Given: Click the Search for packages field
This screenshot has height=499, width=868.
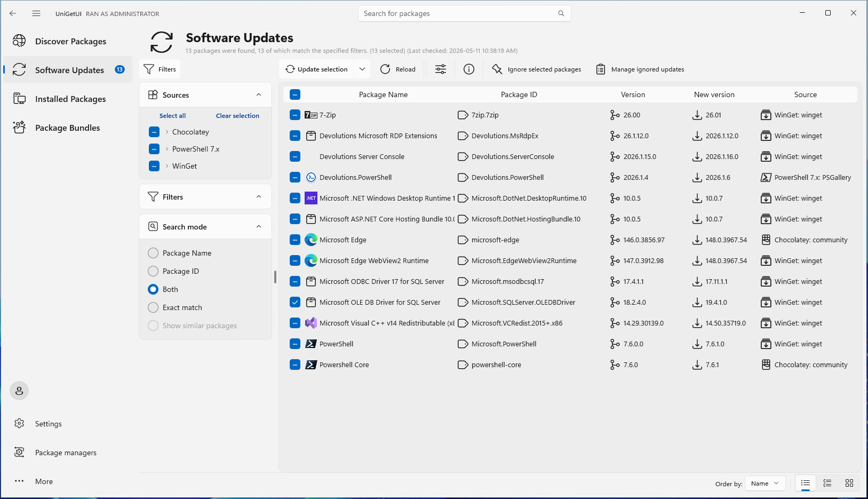Looking at the screenshot, I should click(x=465, y=13).
